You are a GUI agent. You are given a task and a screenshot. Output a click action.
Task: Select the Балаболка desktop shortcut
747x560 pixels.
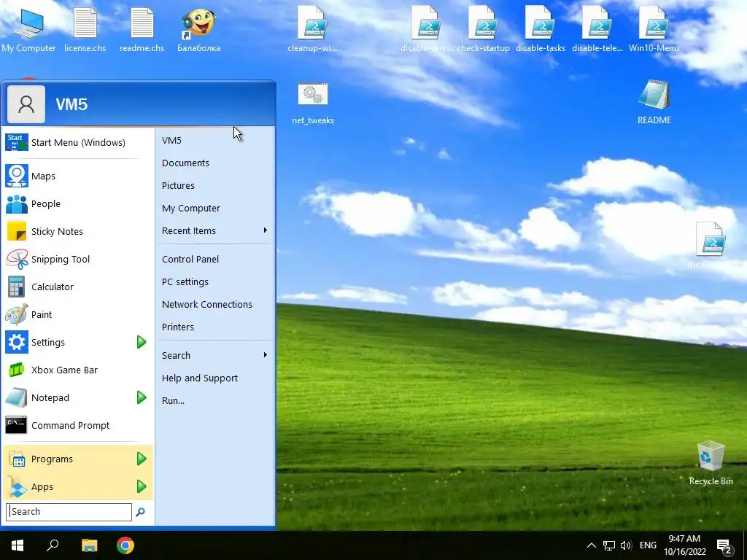(x=198, y=29)
